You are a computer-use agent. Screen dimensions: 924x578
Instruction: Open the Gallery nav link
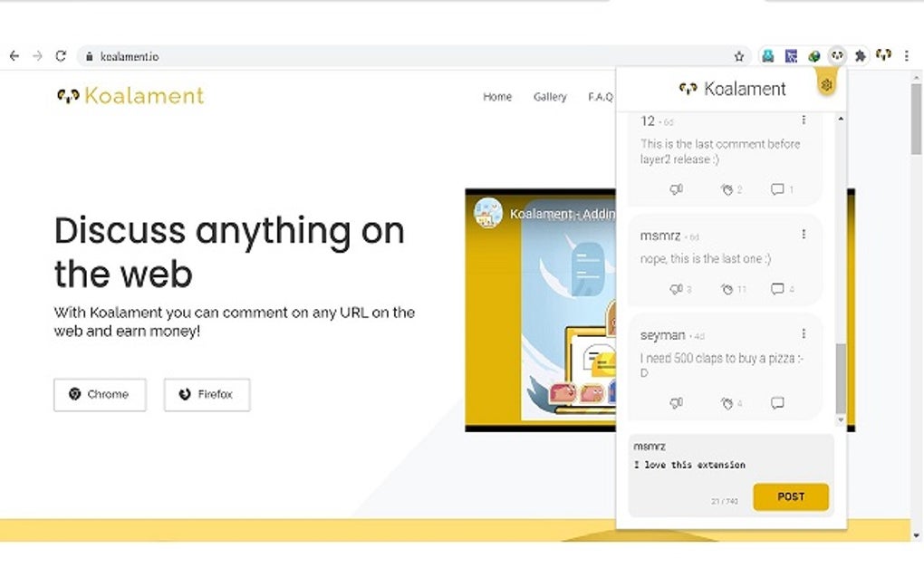tap(550, 97)
